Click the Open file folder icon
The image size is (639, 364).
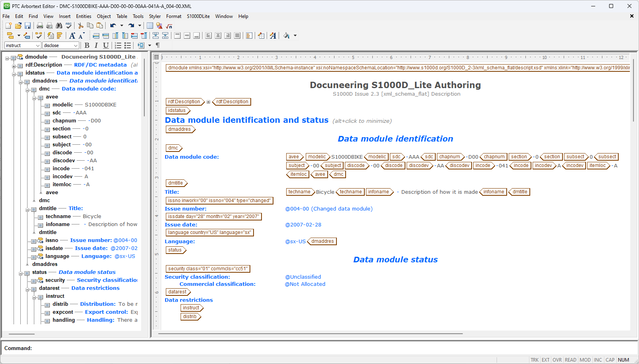click(x=18, y=26)
